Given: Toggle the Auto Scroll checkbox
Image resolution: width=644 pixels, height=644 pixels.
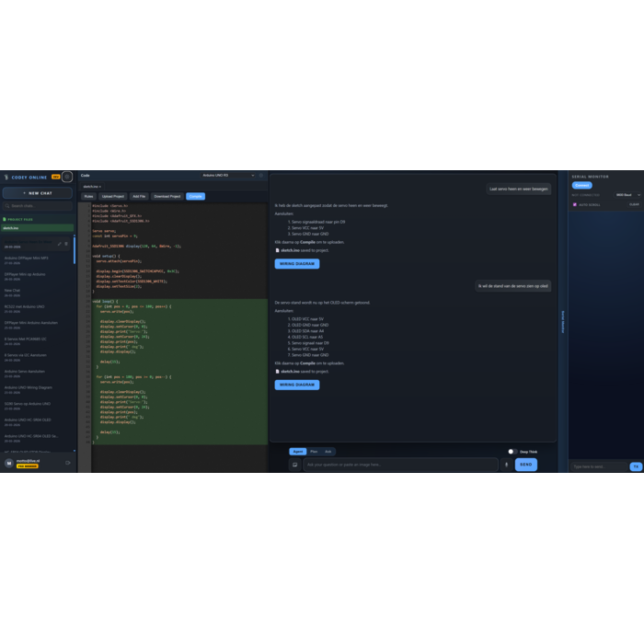Looking at the screenshot, I should 575,204.
